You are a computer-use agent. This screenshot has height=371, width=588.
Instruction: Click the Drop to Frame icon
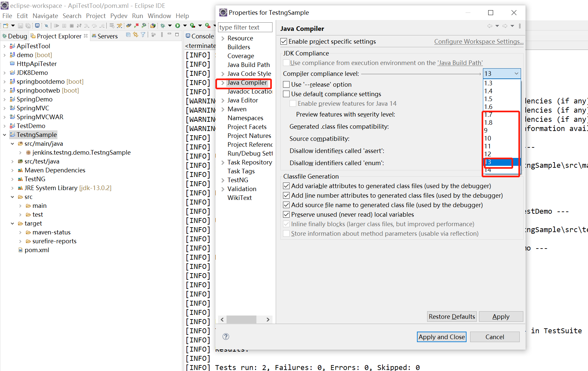pos(112,26)
